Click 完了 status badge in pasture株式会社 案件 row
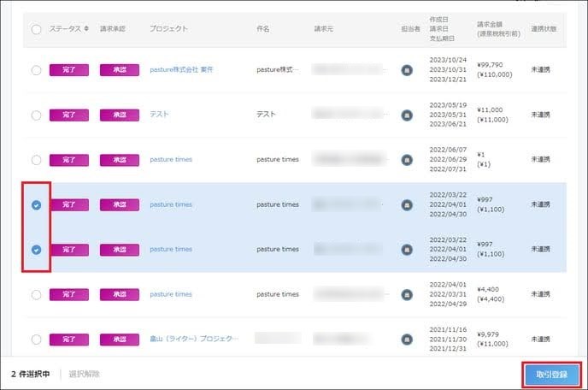The height and width of the screenshot is (390, 588). tap(69, 70)
